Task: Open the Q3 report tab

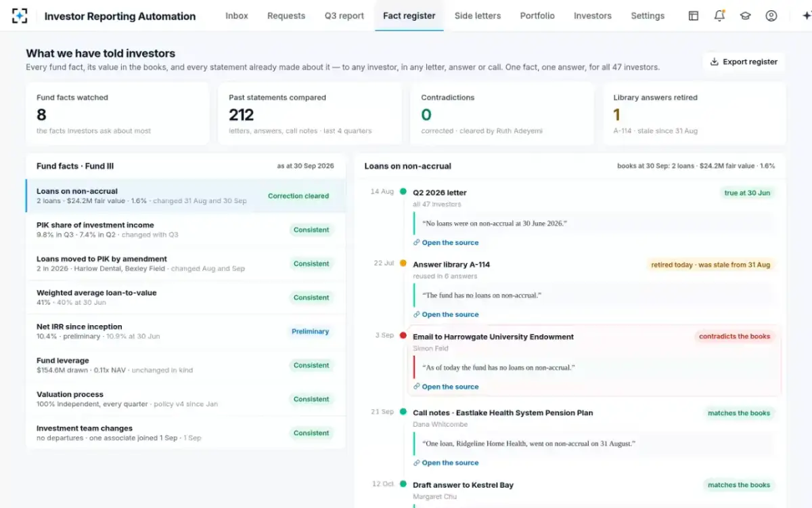Action: tap(344, 16)
